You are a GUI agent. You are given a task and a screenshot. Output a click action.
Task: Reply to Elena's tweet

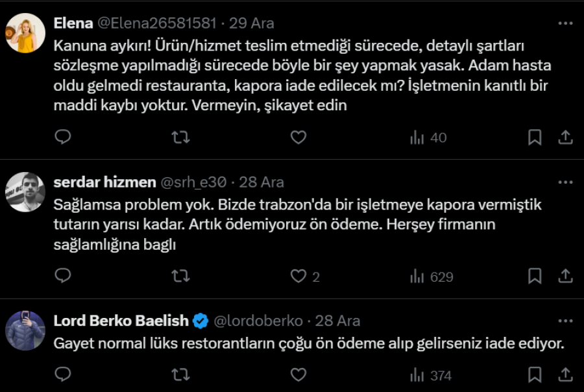tap(62, 137)
